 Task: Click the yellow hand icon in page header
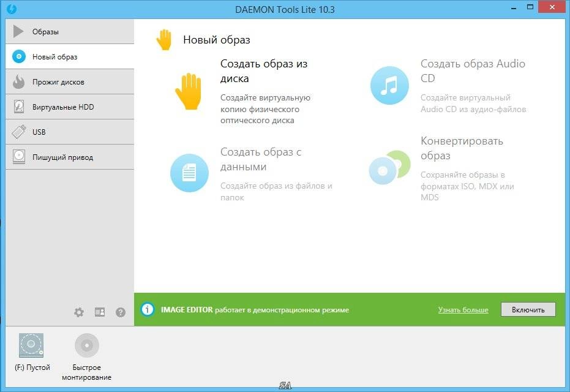point(164,39)
